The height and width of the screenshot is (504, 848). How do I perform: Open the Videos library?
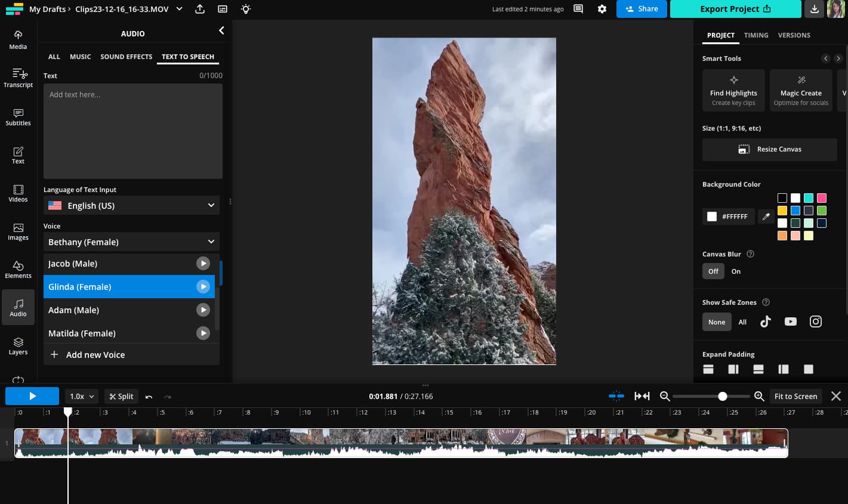tap(18, 193)
